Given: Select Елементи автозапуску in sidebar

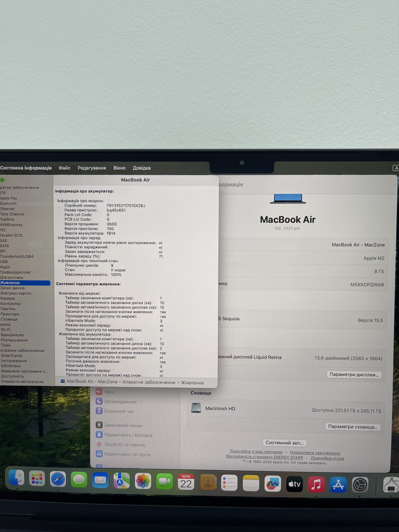Looking at the screenshot, I should click(23, 382).
